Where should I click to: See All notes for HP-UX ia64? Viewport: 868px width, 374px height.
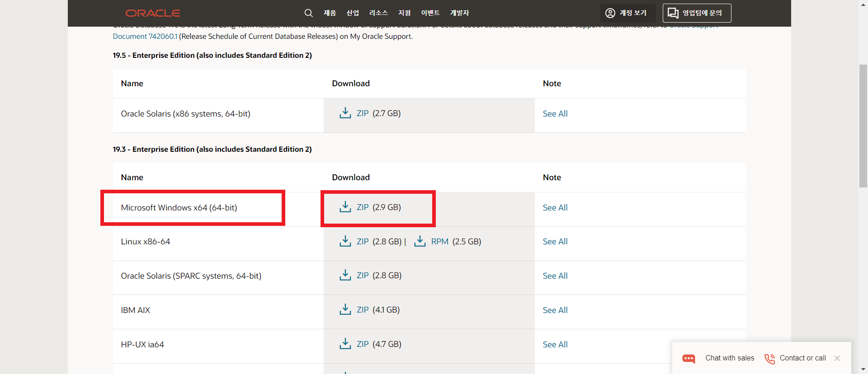(x=555, y=345)
